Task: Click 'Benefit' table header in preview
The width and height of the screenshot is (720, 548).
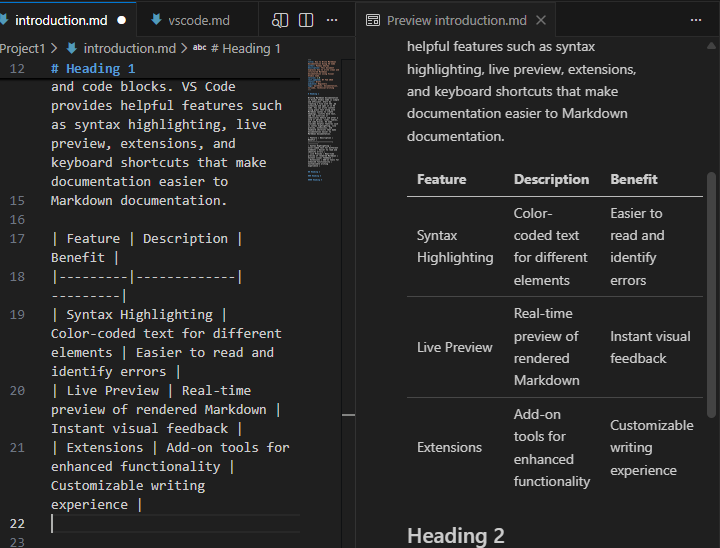Action: (634, 179)
